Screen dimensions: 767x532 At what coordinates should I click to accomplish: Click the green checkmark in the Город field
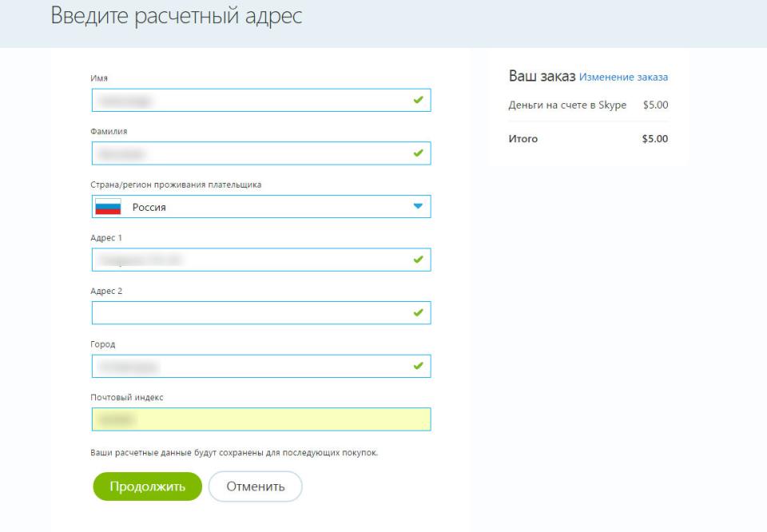pos(417,366)
